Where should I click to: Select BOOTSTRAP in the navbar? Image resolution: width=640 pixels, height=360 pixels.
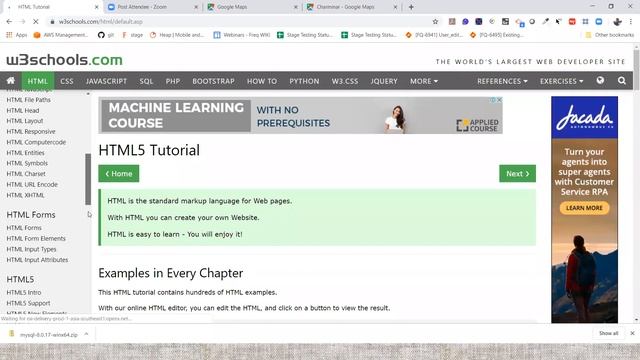(x=213, y=81)
